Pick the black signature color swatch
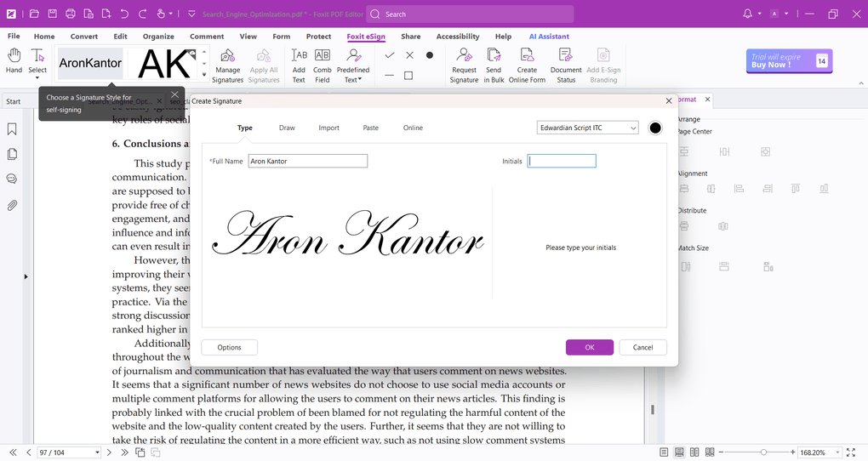Image resolution: width=868 pixels, height=461 pixels. coord(655,128)
